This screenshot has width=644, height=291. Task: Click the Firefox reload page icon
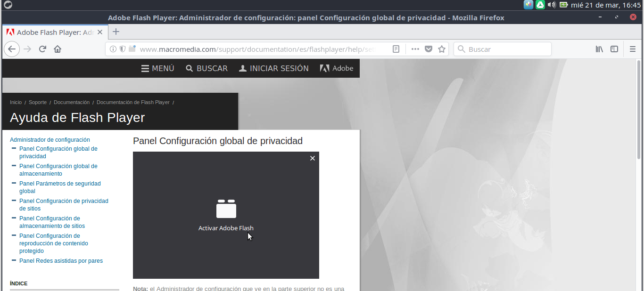tap(42, 49)
